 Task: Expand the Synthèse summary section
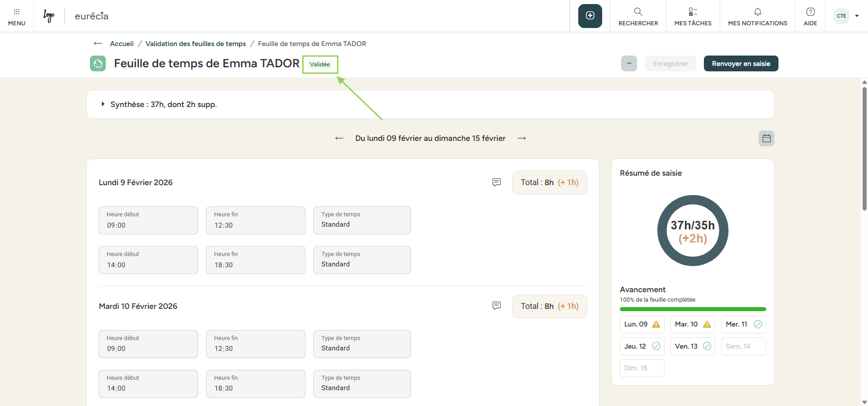tap(104, 104)
